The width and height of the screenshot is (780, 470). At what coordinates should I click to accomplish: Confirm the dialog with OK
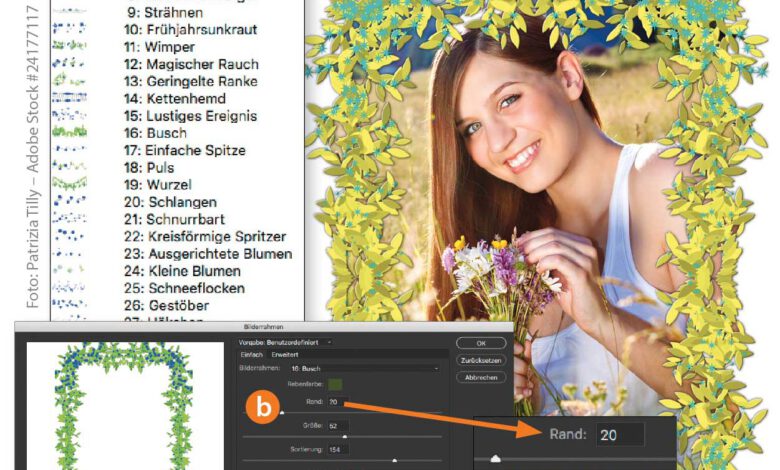[481, 343]
